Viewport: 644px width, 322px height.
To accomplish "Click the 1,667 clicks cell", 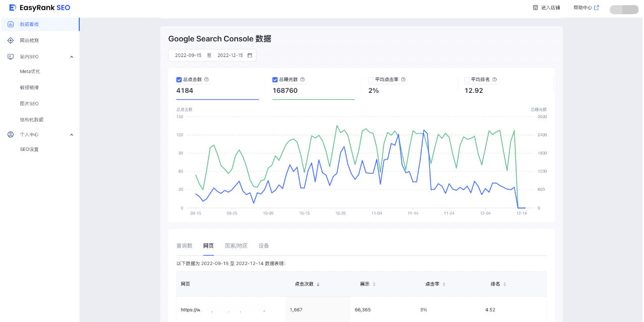I will [x=296, y=309].
